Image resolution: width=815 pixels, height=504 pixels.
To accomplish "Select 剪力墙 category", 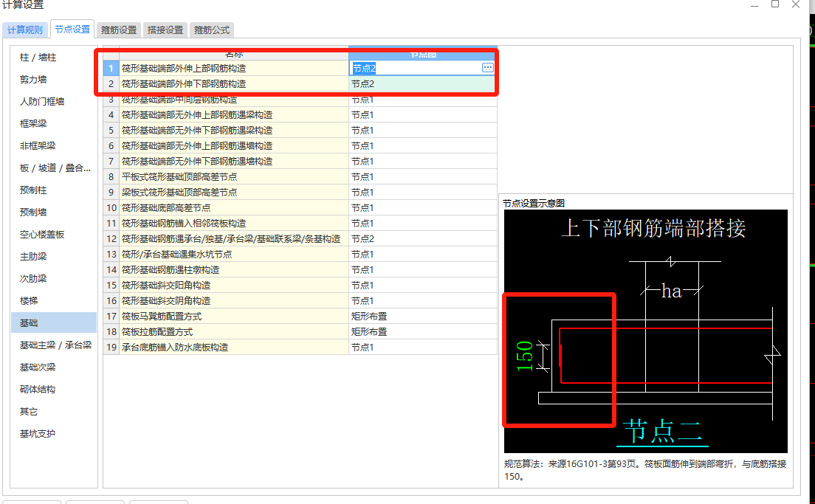I will pos(33,80).
